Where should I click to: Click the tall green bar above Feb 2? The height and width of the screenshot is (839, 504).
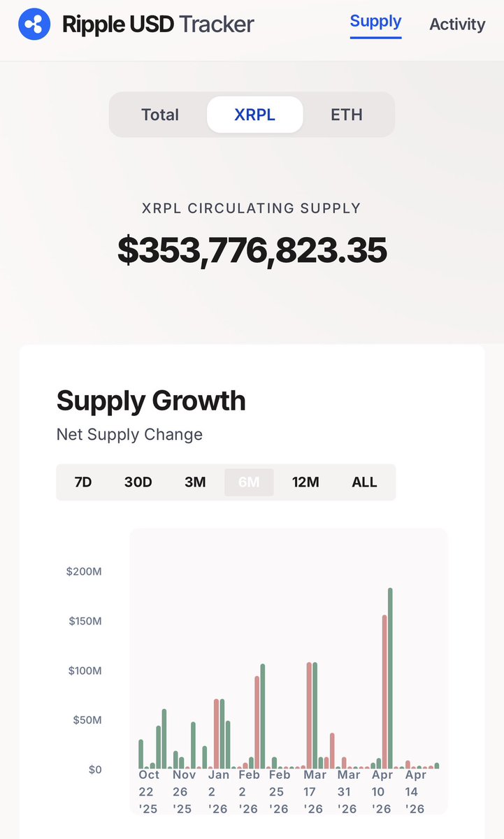point(263,717)
